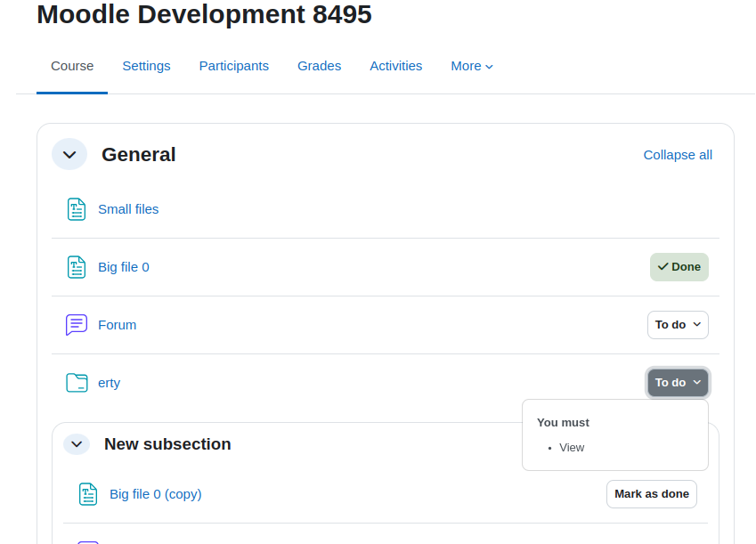The image size is (756, 544).
Task: Open the Grades tab
Action: [x=319, y=66]
